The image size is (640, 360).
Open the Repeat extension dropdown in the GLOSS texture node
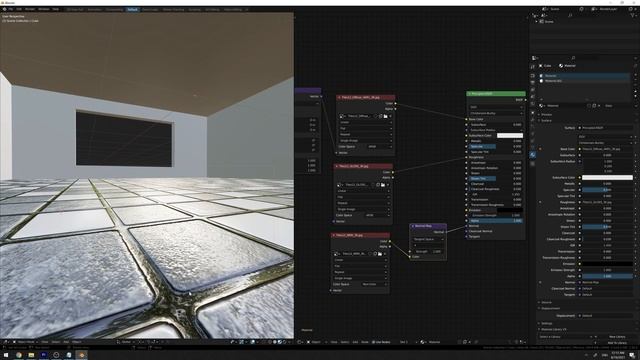click(x=363, y=203)
